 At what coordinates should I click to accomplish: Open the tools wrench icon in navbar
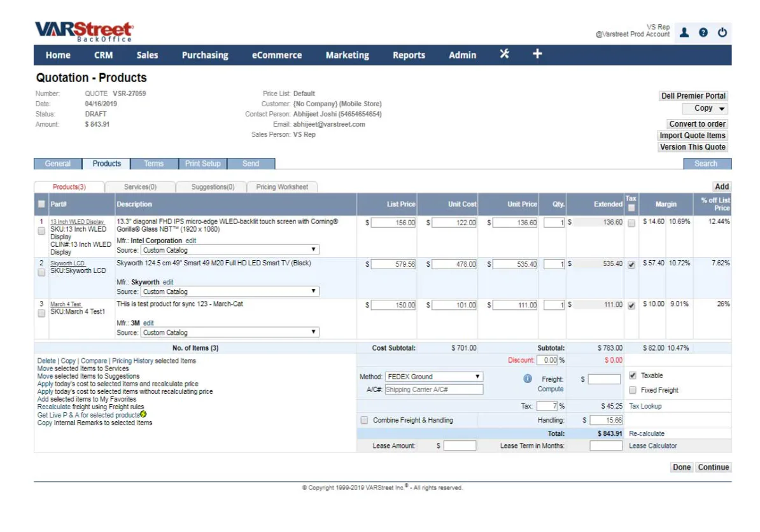504,54
